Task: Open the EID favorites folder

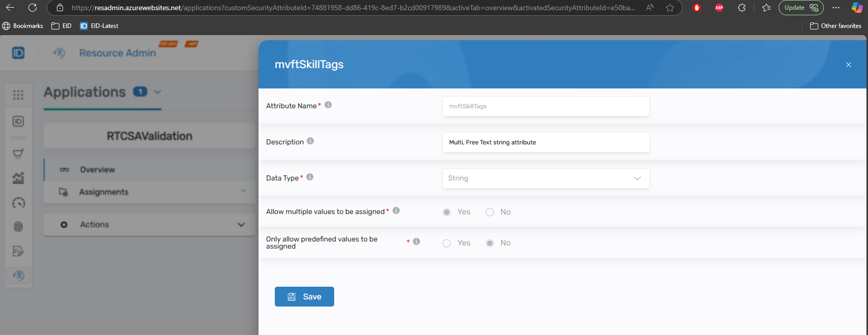Action: [x=61, y=26]
